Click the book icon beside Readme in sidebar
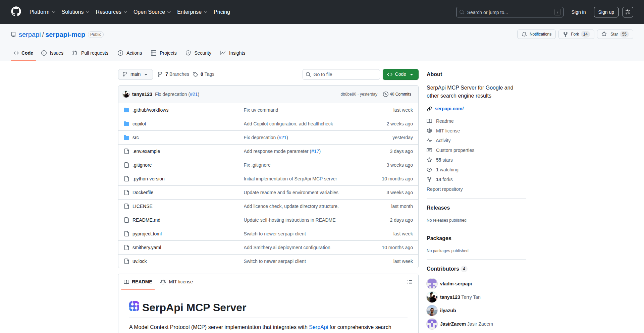This screenshot has height=333, width=644. coord(429,121)
